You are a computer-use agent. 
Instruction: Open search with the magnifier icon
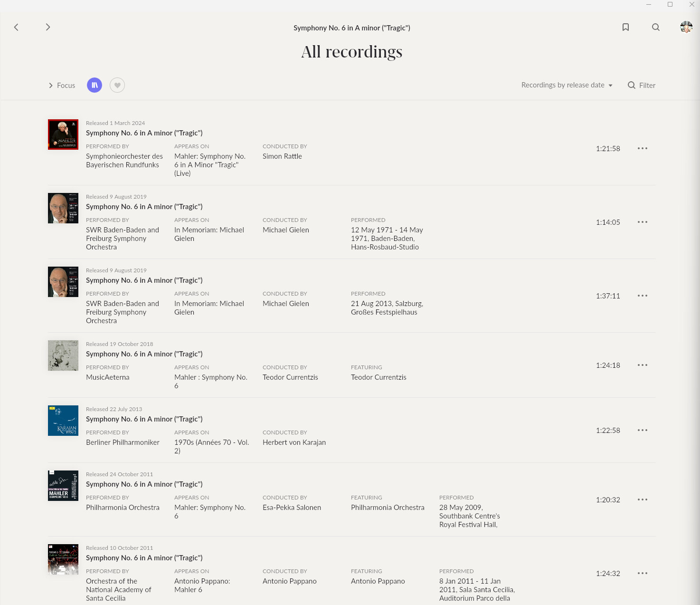(x=656, y=27)
